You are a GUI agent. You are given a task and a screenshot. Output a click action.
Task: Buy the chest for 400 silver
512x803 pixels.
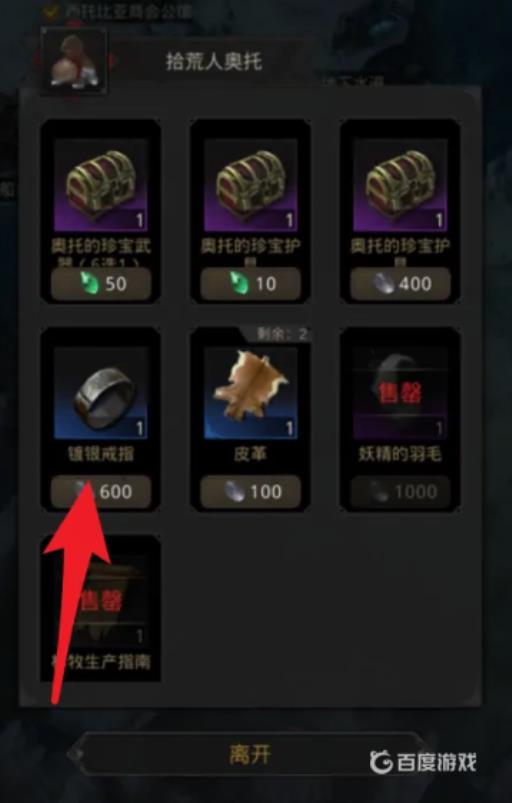coord(400,284)
